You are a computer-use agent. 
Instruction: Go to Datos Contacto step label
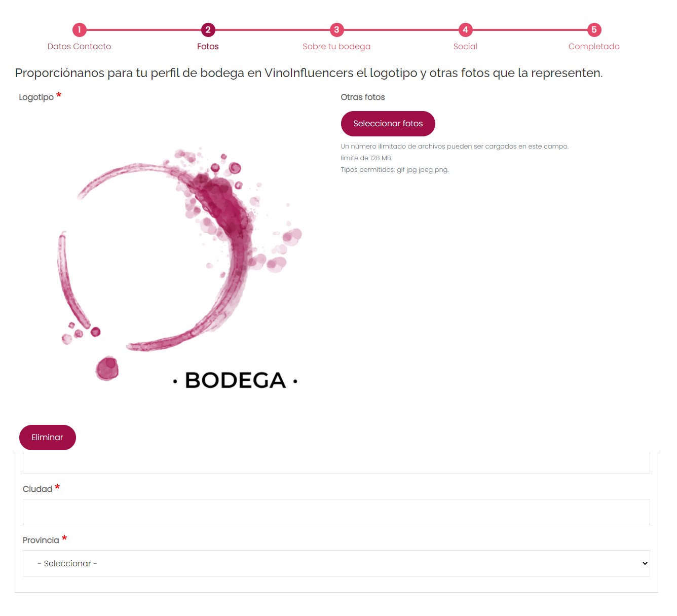[x=79, y=47]
